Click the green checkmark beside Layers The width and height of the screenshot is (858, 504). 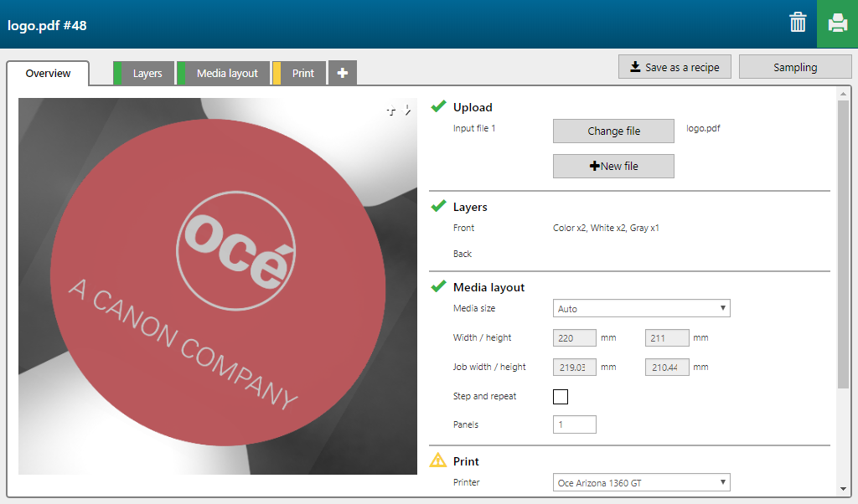click(438, 206)
